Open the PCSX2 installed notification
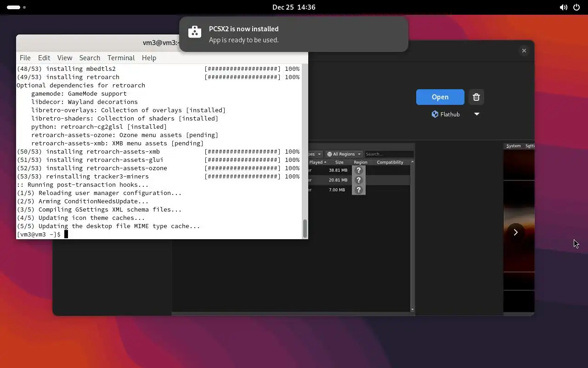Image resolution: width=588 pixels, height=368 pixels. point(294,34)
